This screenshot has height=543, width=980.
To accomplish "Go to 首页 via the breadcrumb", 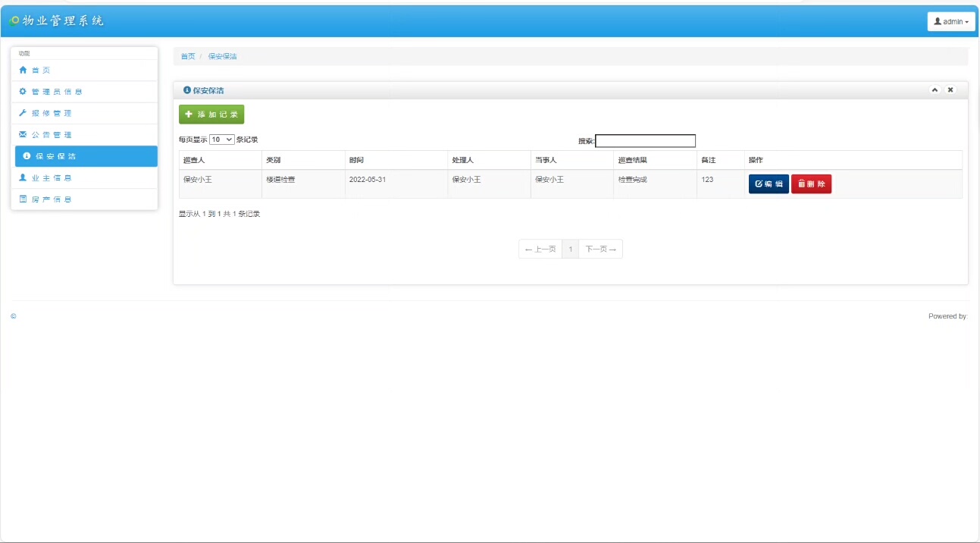I will pos(188,57).
